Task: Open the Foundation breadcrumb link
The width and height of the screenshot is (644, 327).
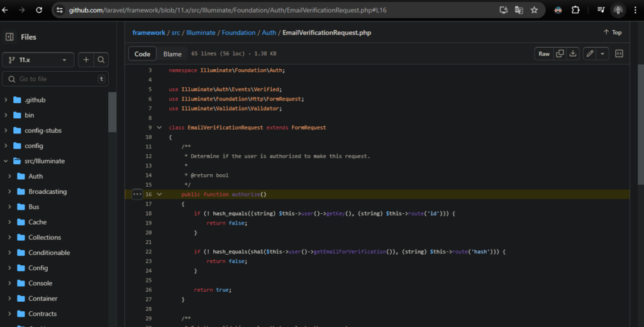Action: point(238,33)
